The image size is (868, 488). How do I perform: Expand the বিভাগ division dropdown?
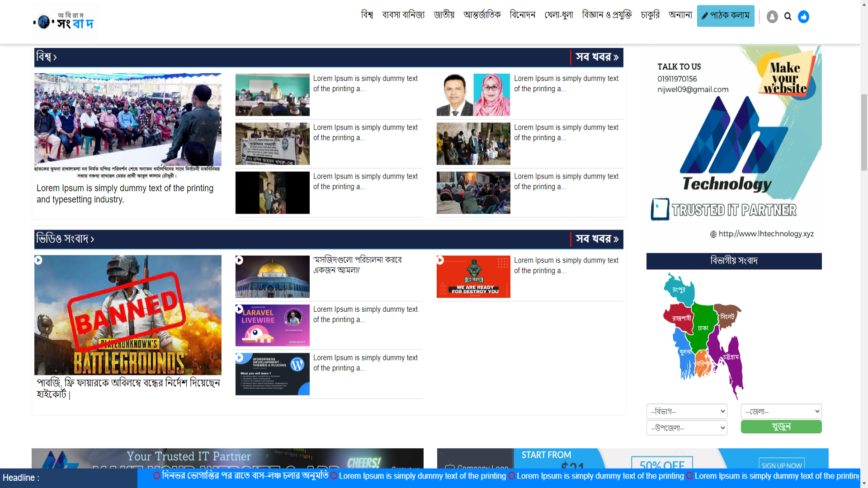[687, 411]
